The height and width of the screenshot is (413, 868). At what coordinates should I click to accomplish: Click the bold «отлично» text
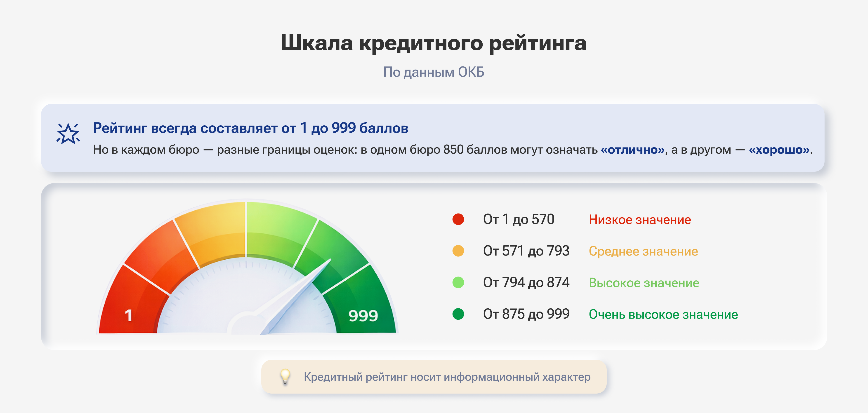pyautogui.click(x=632, y=150)
